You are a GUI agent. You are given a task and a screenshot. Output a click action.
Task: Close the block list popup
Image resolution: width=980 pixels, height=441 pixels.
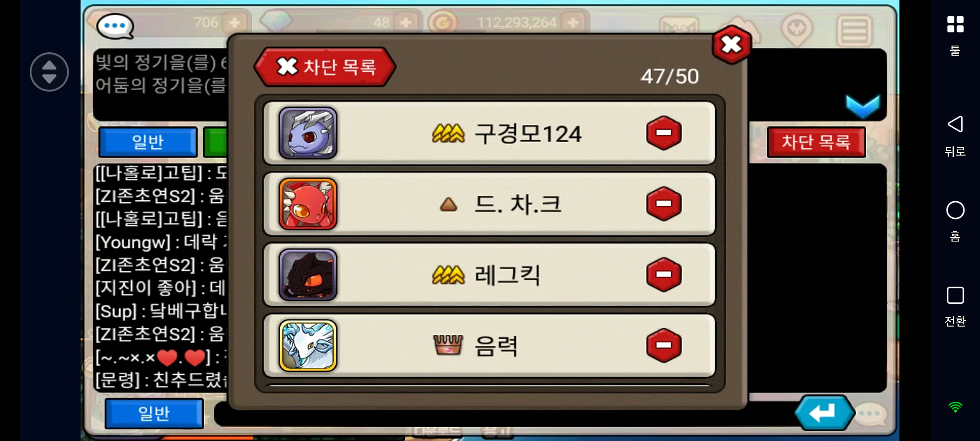(731, 45)
